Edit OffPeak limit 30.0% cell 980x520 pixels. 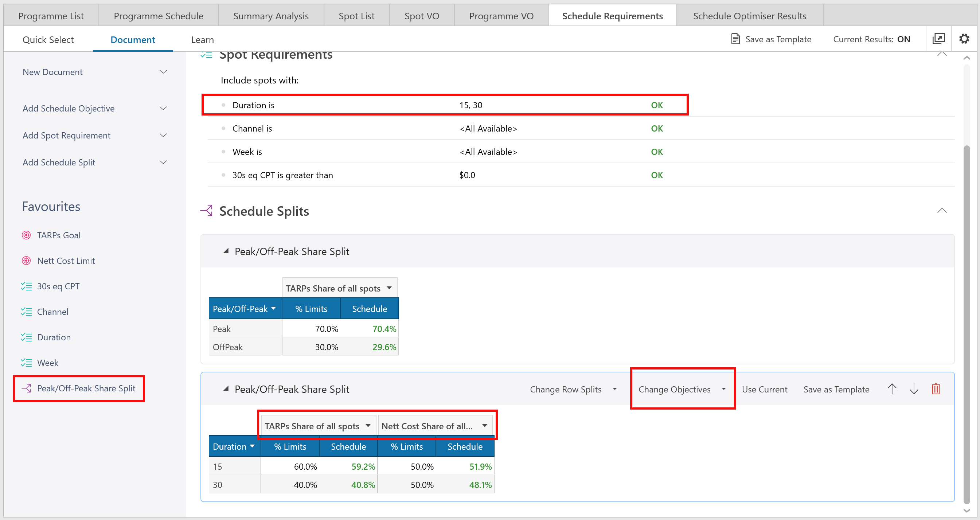(311, 347)
